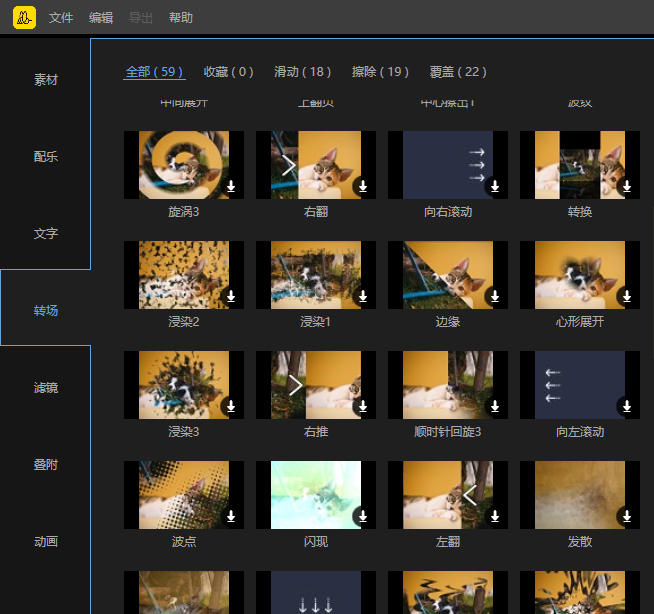Download the 转换 transition

click(x=626, y=187)
